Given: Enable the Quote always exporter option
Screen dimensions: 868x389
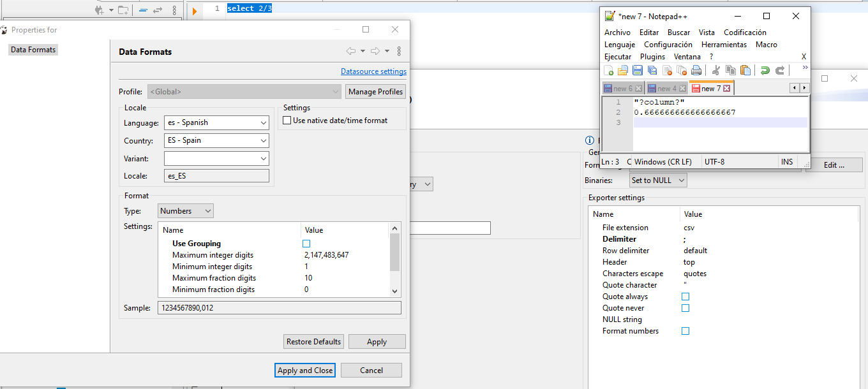Looking at the screenshot, I should click(x=685, y=297).
